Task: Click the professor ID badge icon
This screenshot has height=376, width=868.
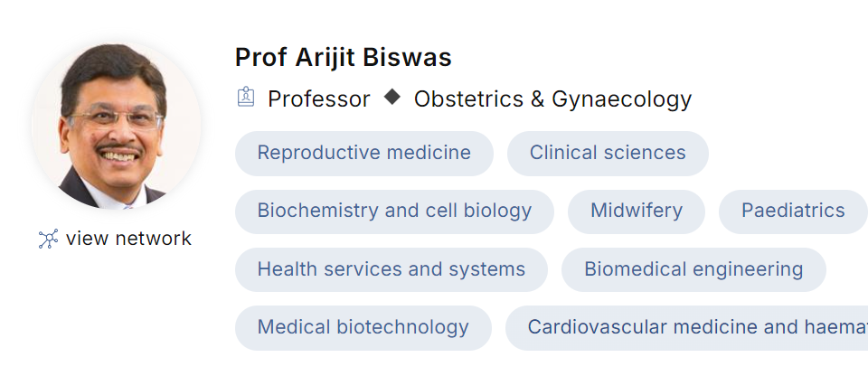Action: coord(245,98)
